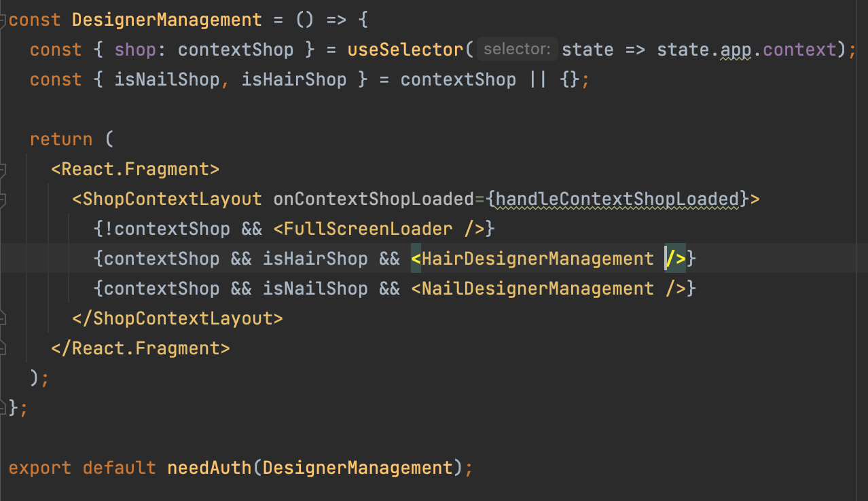Image resolution: width=868 pixels, height=501 pixels.
Task: Collapse the DesignerManagement function fold marker
Action: [x=3, y=20]
